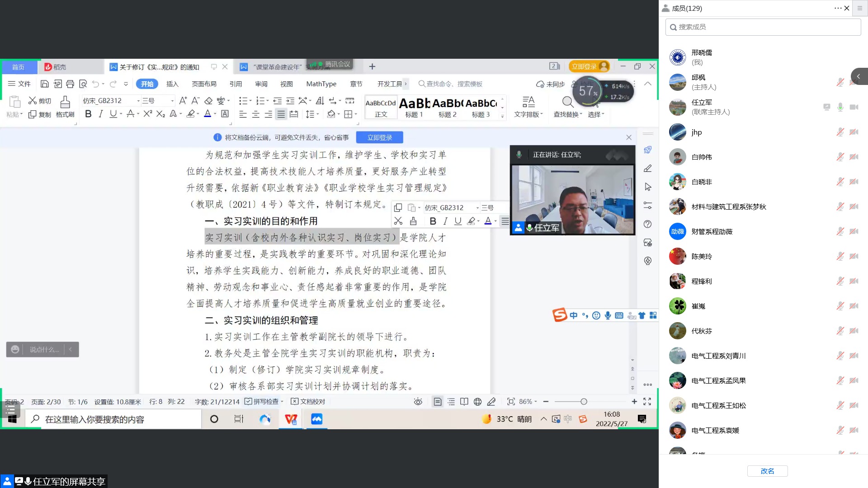The width and height of the screenshot is (868, 488).
Task: Expand the Paste (粘贴) dropdown
Action: coord(14,114)
